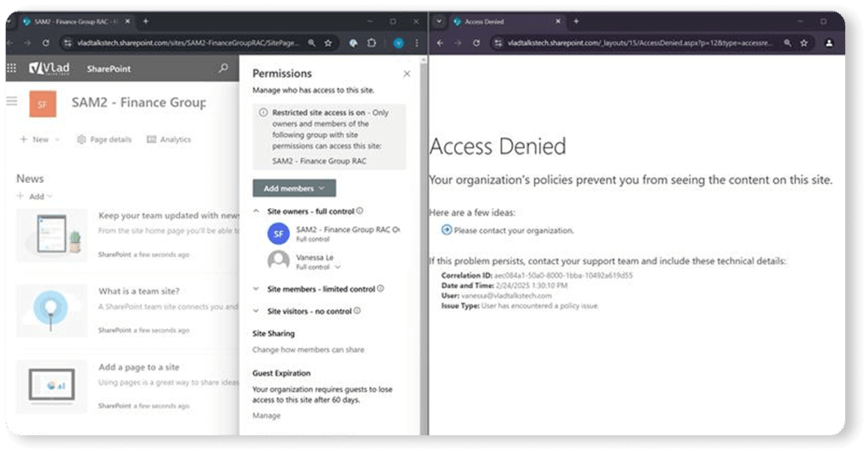Open the News Add dropdown
The width and height of the screenshot is (868, 453).
(x=35, y=196)
